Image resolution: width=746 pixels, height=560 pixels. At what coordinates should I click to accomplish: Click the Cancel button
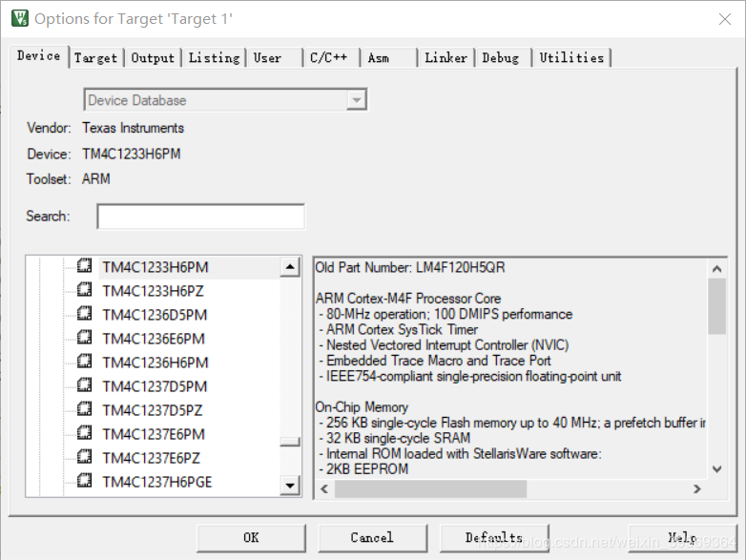tap(373, 538)
